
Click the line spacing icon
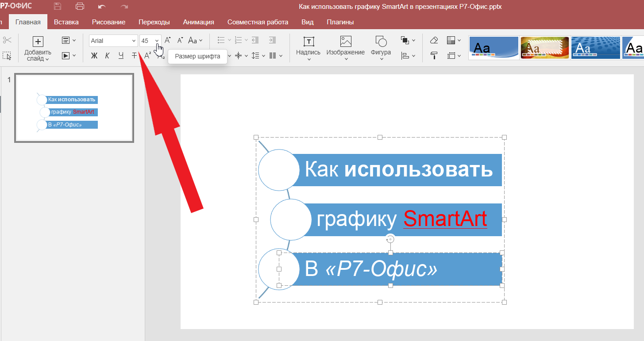coord(255,56)
